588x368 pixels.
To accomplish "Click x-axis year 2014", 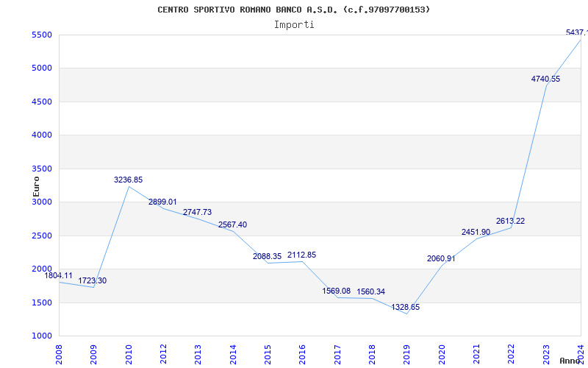I will 233,355.
